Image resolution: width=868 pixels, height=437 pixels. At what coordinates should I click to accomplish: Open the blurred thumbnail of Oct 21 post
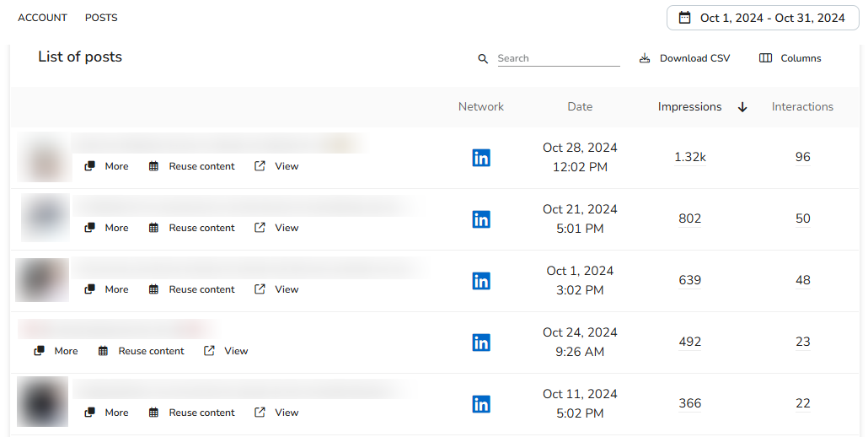click(x=46, y=217)
